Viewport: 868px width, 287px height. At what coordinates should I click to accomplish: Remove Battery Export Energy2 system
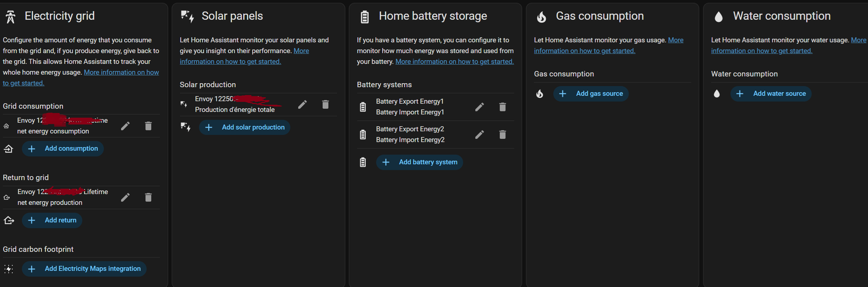click(503, 135)
